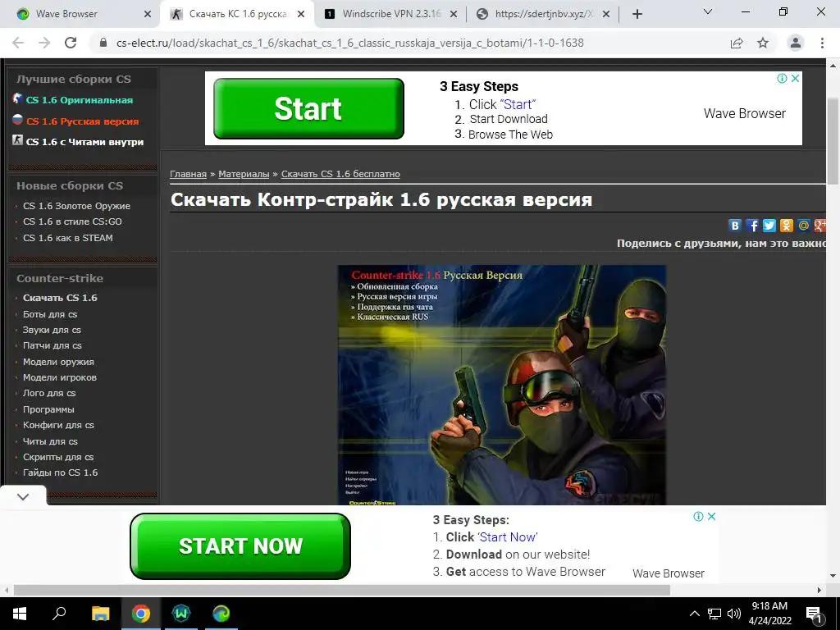The height and width of the screenshot is (630, 840).
Task: Share via Odnoklassniki icon
Action: 787,226
